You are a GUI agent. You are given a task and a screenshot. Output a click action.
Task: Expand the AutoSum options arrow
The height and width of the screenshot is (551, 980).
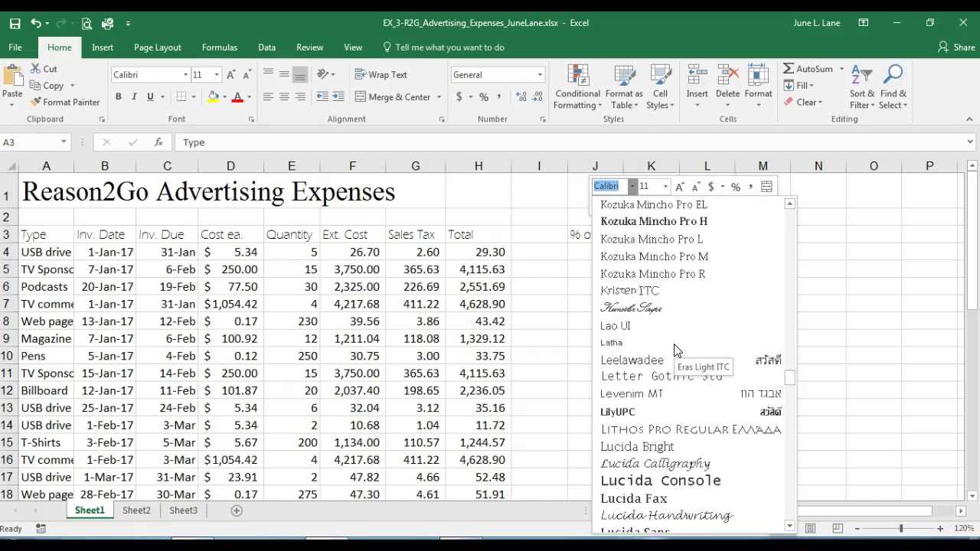pos(841,69)
